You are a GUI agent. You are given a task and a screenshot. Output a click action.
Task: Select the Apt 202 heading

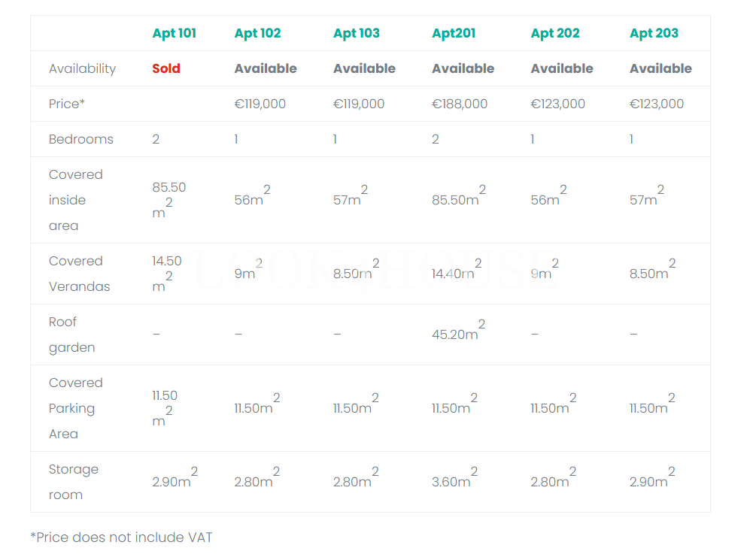pyautogui.click(x=555, y=33)
